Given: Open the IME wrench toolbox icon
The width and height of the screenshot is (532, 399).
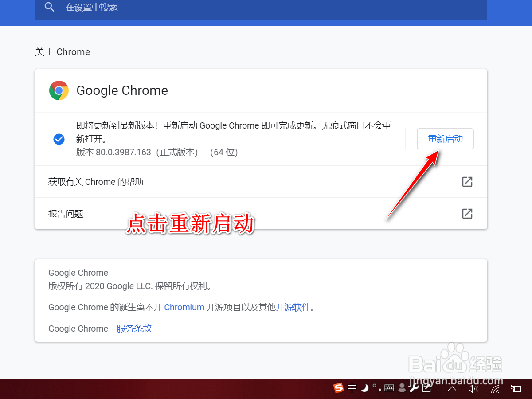Looking at the screenshot, I should (x=414, y=388).
